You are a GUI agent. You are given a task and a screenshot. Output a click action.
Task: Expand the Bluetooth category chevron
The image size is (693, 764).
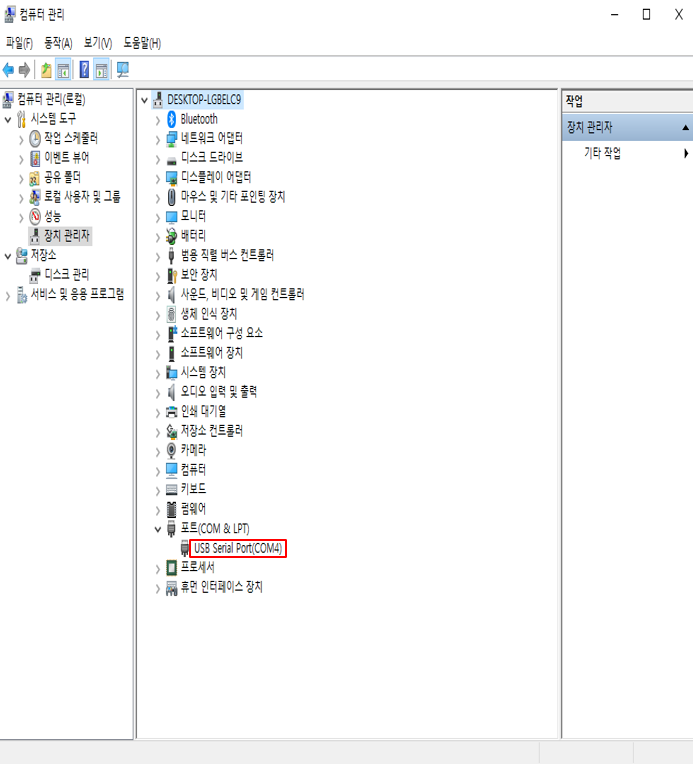[x=158, y=120]
